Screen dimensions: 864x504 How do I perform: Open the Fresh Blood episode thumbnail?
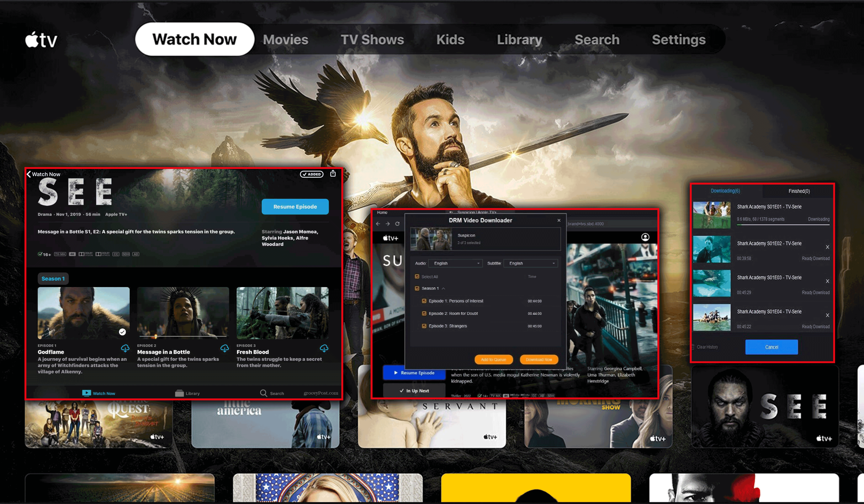pyautogui.click(x=282, y=313)
